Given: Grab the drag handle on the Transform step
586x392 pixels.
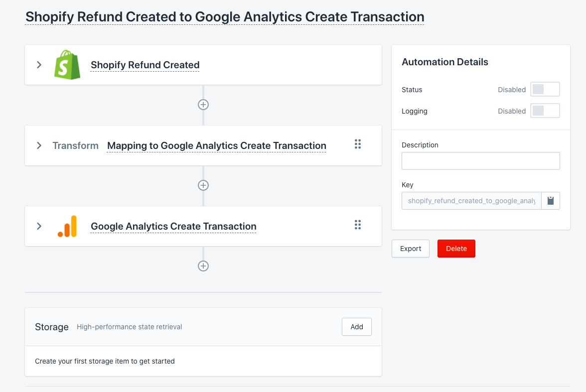Looking at the screenshot, I should [x=358, y=144].
